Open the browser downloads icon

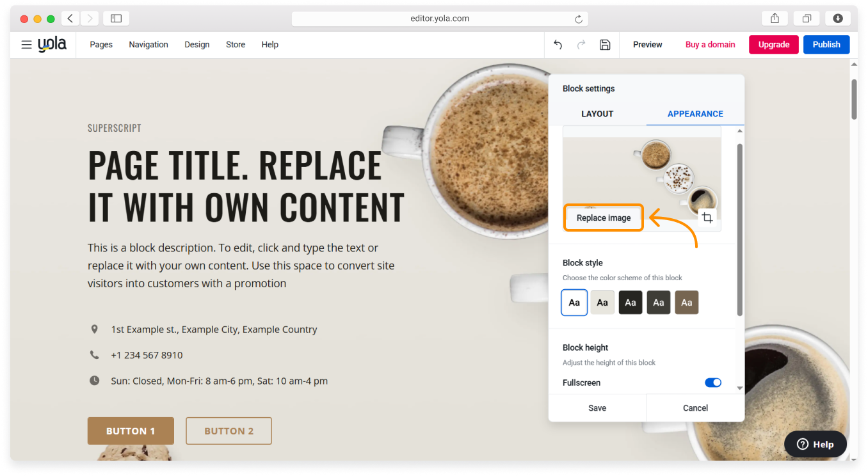[837, 19]
